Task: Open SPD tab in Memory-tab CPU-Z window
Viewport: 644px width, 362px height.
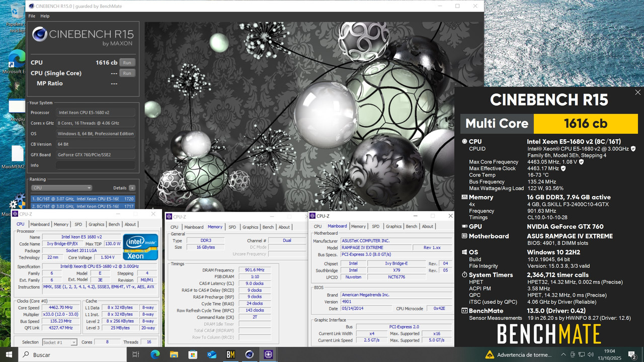Action: coord(232,227)
